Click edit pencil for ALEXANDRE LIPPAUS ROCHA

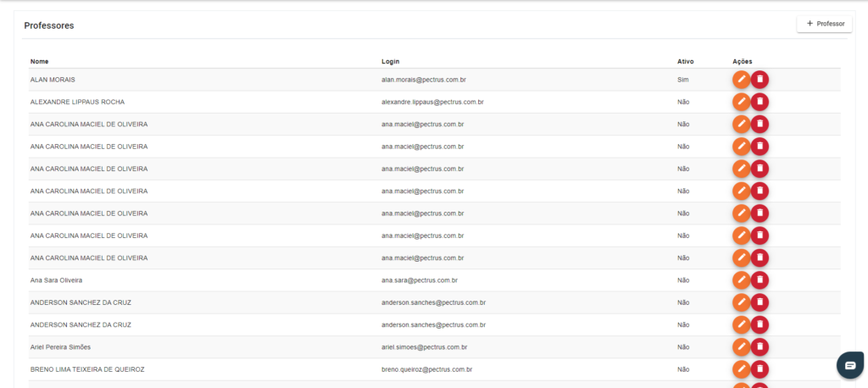click(x=742, y=102)
